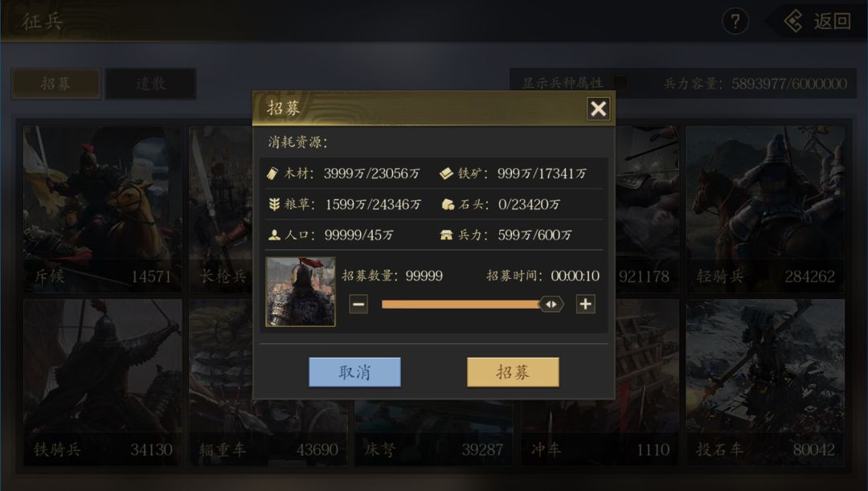This screenshot has width=868, height=491.
Task: Toggle the 显示兵种属性 checkbox
Action: point(620,84)
